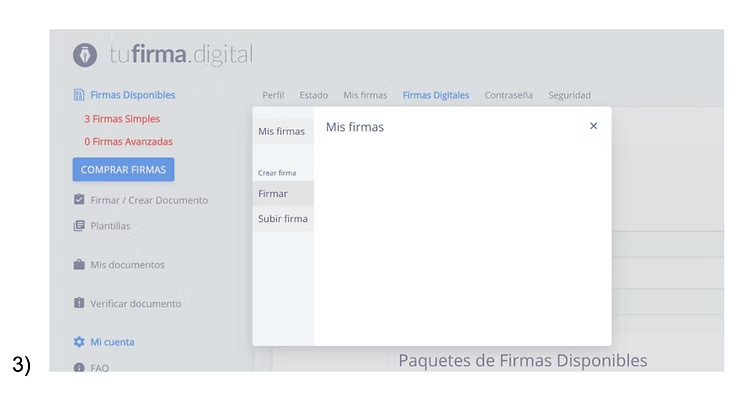The width and height of the screenshot is (740, 406).
Task: Click the FAQ info icon
Action: point(79,367)
